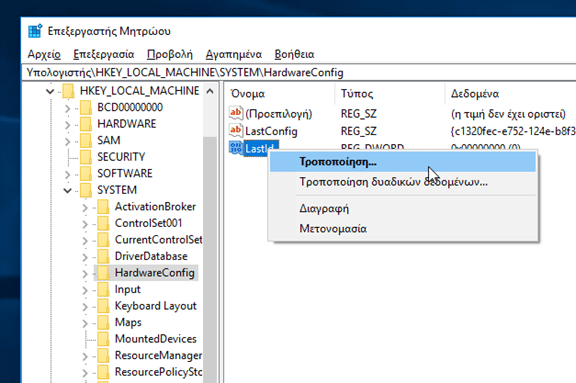
Task: Choose Τροποποίηση δυαδικών δεδομένων... option
Action: [403, 182]
